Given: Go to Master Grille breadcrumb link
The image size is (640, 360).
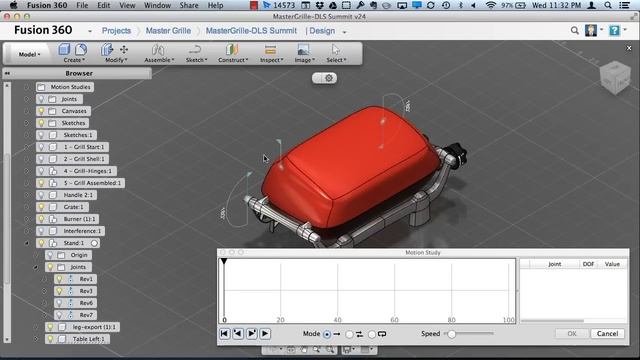Looking at the screenshot, I should [168, 31].
